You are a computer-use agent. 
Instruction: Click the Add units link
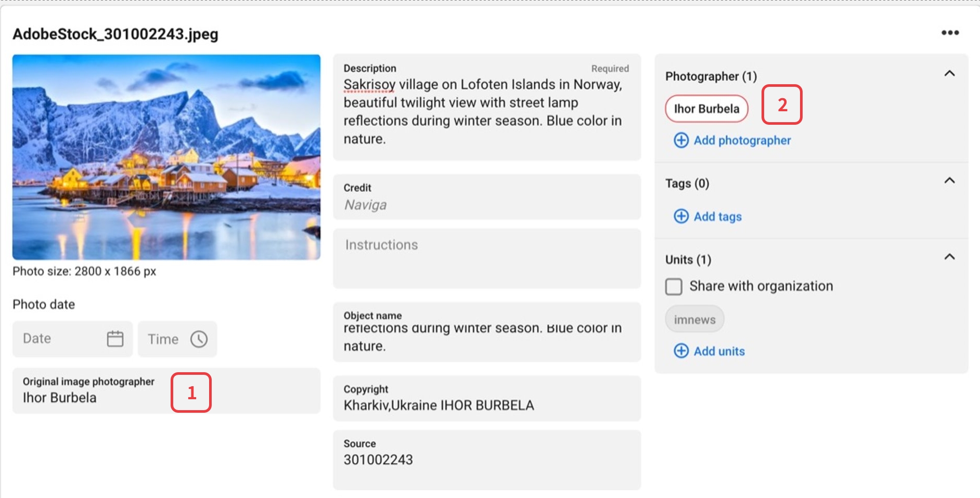coord(719,351)
